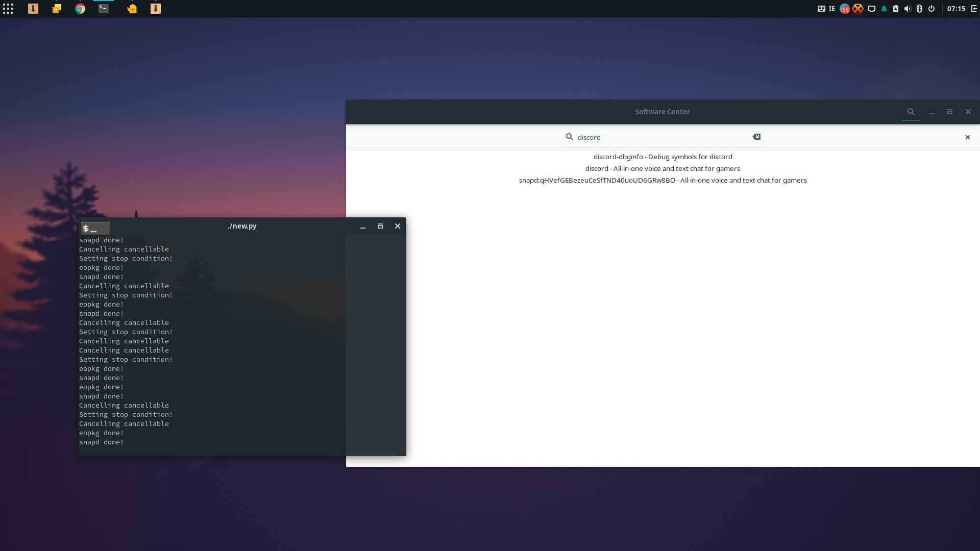Image resolution: width=980 pixels, height=551 pixels.
Task: Click the orange hexagon X tray icon
Action: (x=858, y=9)
